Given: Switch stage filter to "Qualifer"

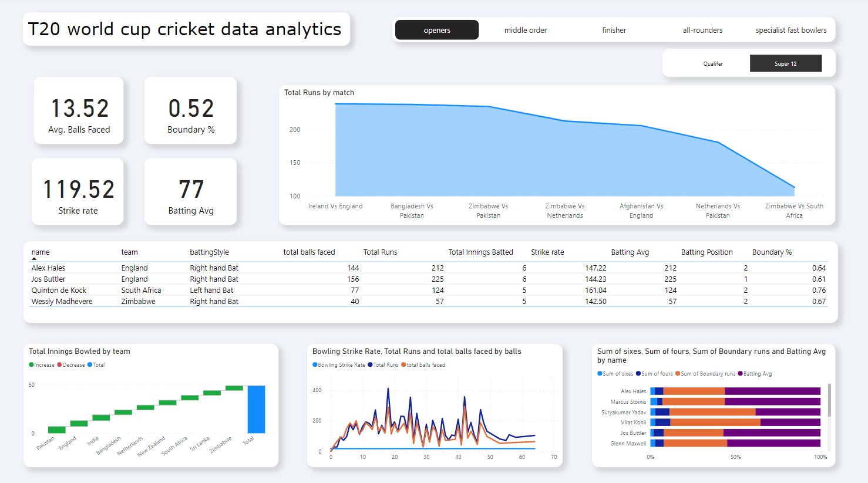Looking at the screenshot, I should click(713, 63).
